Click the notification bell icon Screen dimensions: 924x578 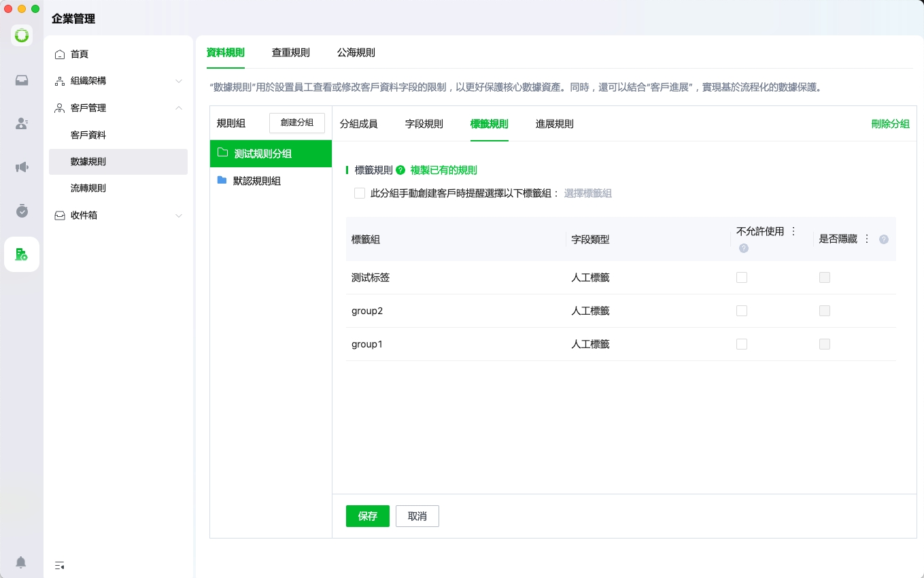[x=21, y=562]
